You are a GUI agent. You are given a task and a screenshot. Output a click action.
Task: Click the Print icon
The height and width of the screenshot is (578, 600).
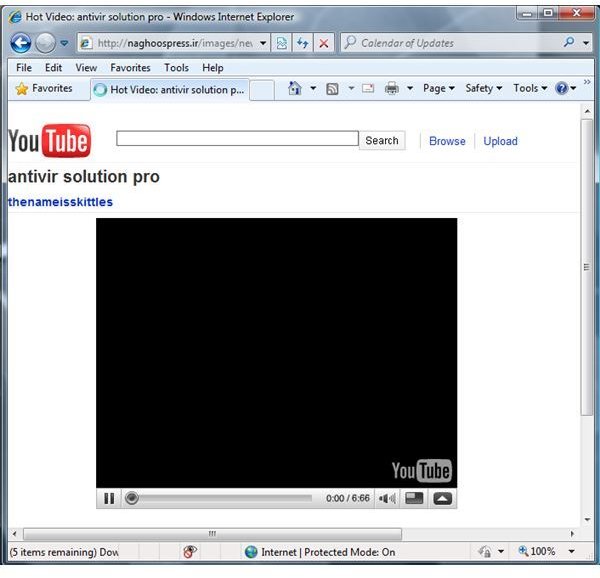tap(391, 88)
